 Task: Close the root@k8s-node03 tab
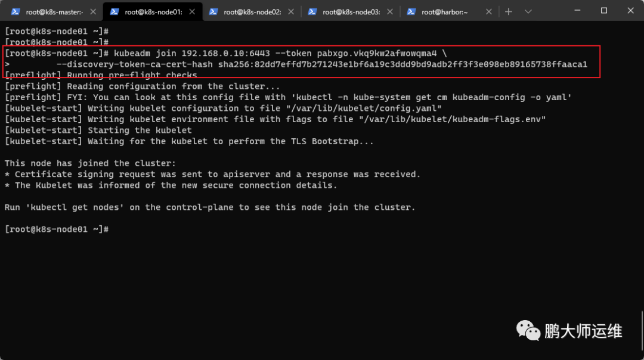tap(390, 12)
